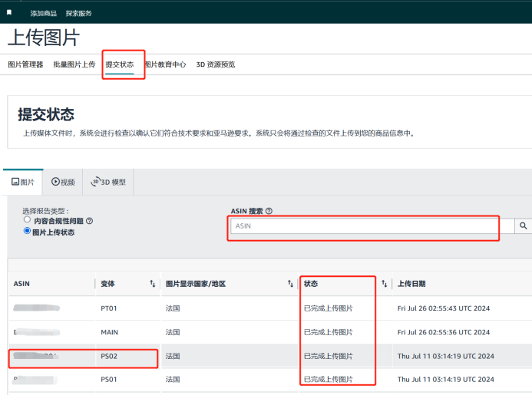Click the 上传日期 column header
The image size is (532, 395).
(x=411, y=284)
